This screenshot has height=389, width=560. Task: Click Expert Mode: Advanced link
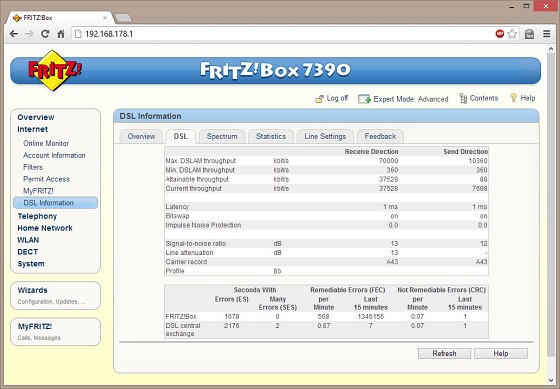coord(411,99)
